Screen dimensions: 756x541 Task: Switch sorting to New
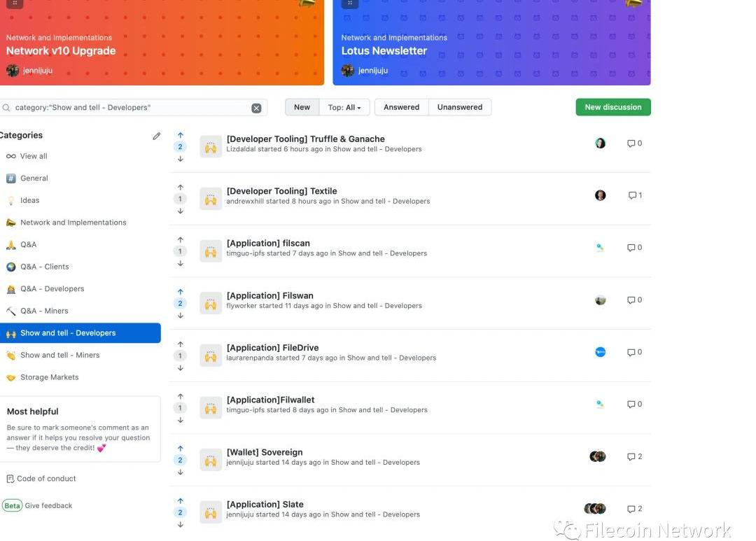pos(302,107)
